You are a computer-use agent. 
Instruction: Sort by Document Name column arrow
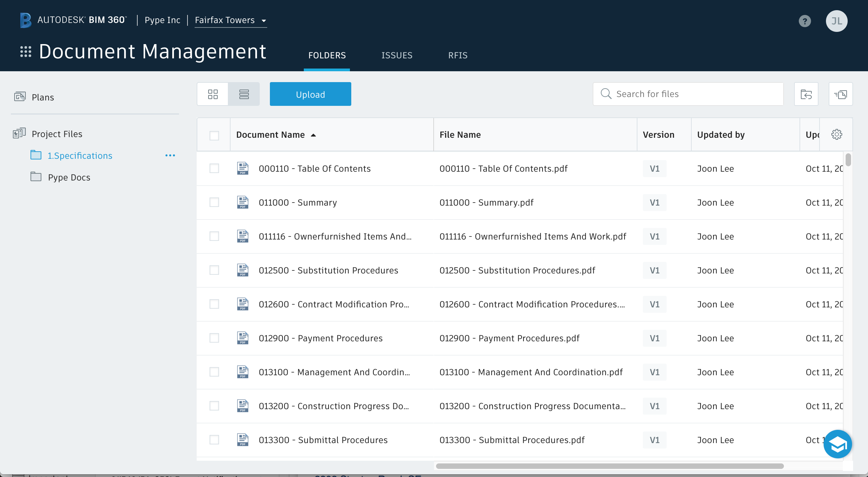pos(313,135)
